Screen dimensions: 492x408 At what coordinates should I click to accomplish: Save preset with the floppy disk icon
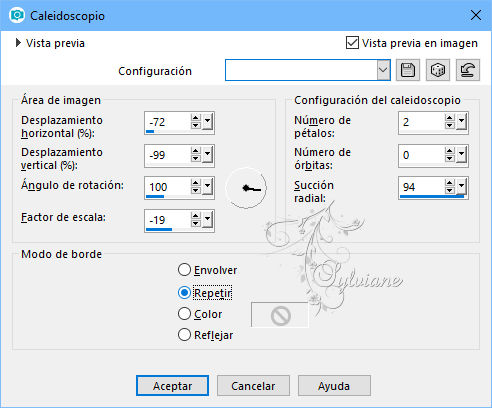pos(408,70)
